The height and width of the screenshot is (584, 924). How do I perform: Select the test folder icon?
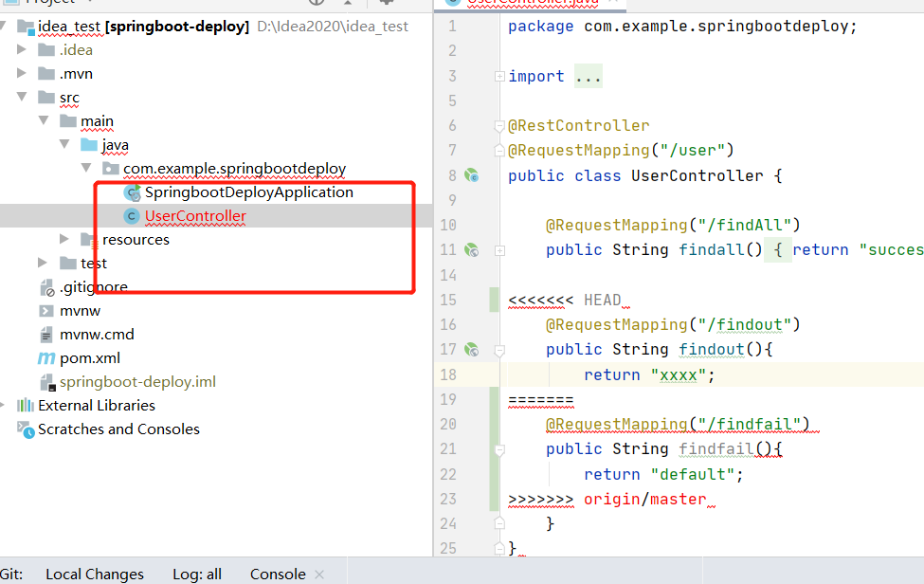(68, 263)
